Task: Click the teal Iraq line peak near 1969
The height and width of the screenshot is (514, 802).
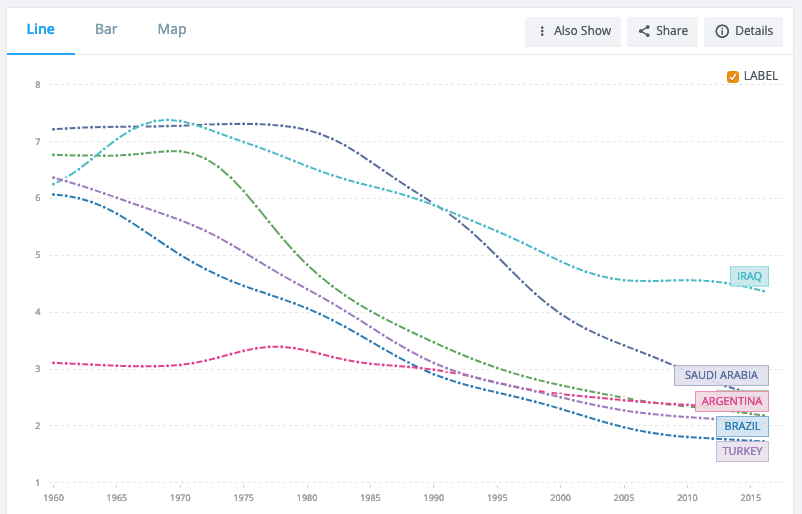Action: point(167,120)
